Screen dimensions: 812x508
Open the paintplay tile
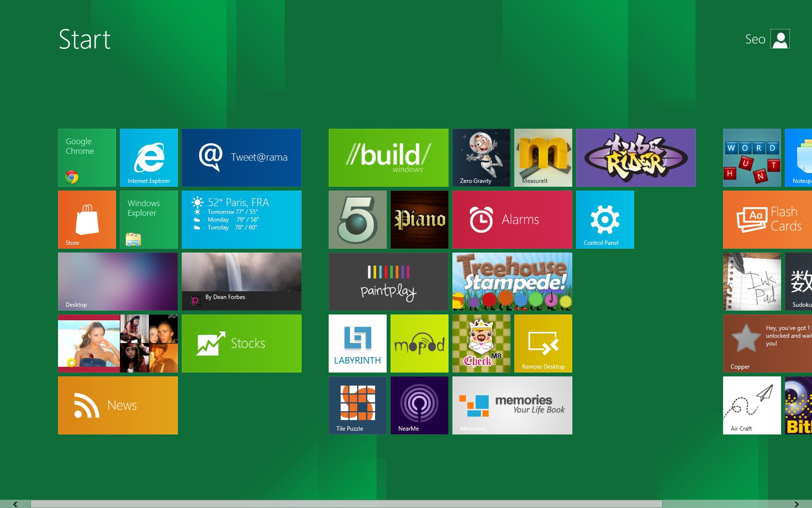[x=389, y=282]
